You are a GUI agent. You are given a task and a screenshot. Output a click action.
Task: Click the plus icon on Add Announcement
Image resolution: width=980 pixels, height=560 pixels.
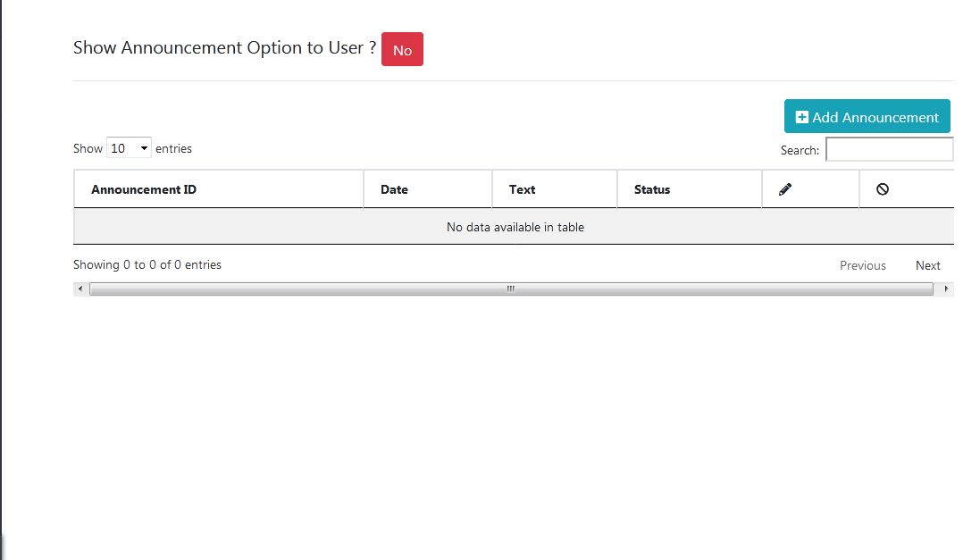(800, 116)
